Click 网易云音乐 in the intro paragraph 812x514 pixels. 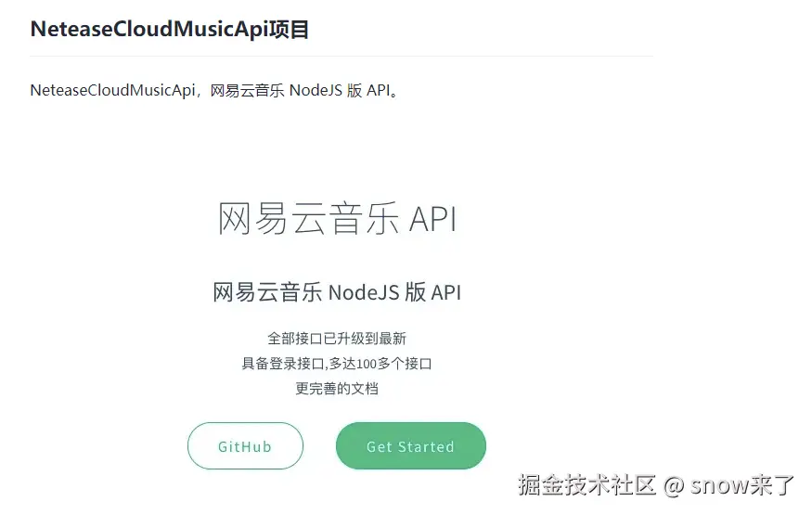tap(247, 91)
